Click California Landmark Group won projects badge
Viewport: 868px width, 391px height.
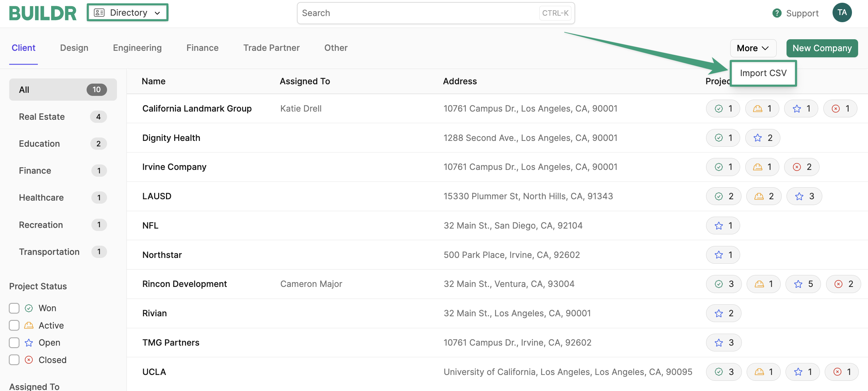723,108
